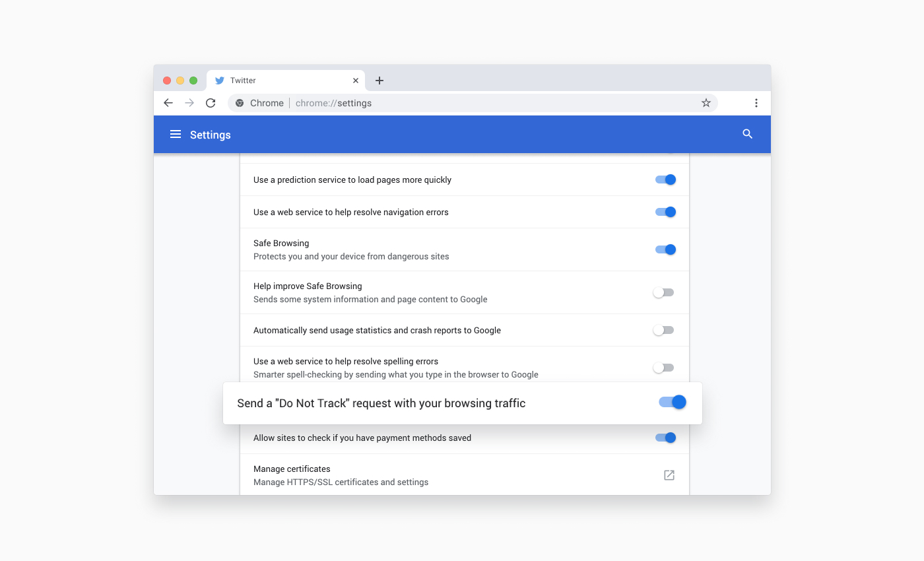Image resolution: width=924 pixels, height=561 pixels.
Task: Switch to the Twitter tab
Action: point(277,80)
